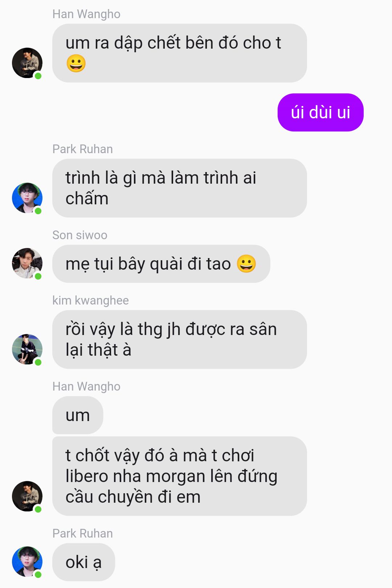Select the 'mẹ tụi bây quài đi tao' bubble
392x588 pixels.
click(161, 264)
